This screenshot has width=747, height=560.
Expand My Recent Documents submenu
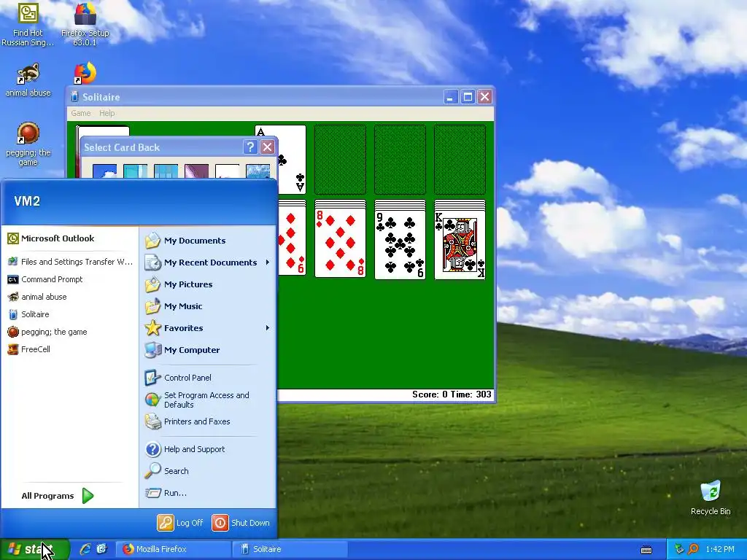point(207,262)
